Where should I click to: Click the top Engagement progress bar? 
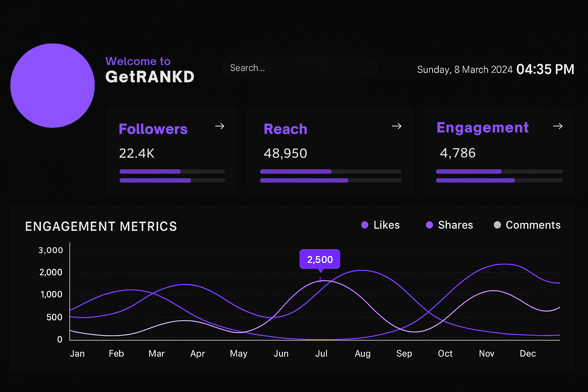click(x=499, y=171)
